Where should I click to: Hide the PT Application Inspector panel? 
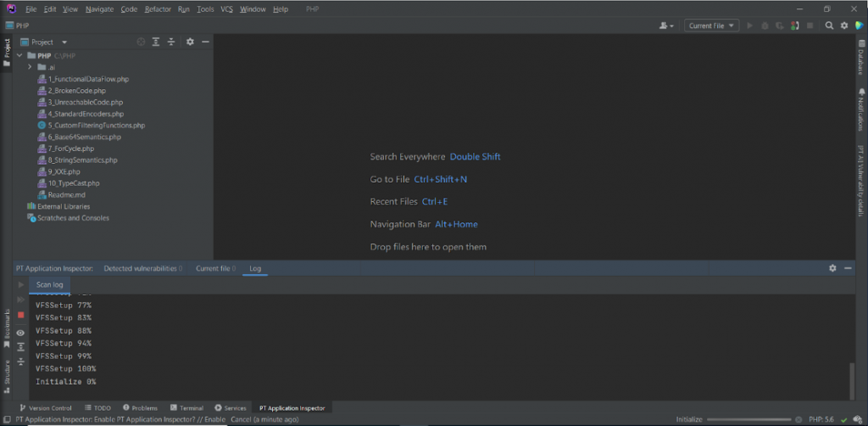[x=848, y=268]
